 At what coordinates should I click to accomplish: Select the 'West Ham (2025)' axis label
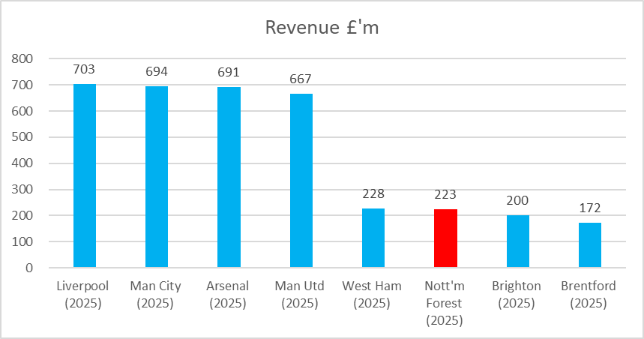pyautogui.click(x=372, y=294)
